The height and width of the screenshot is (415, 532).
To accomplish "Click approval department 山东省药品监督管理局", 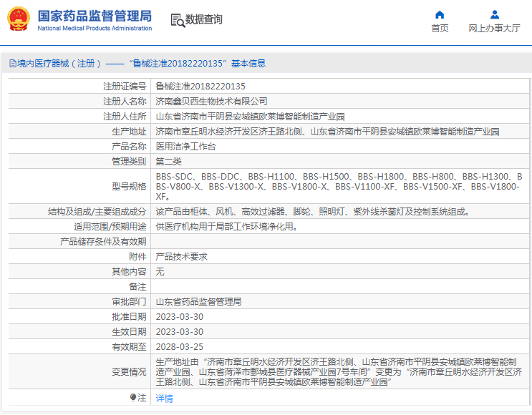I will pos(198,302).
